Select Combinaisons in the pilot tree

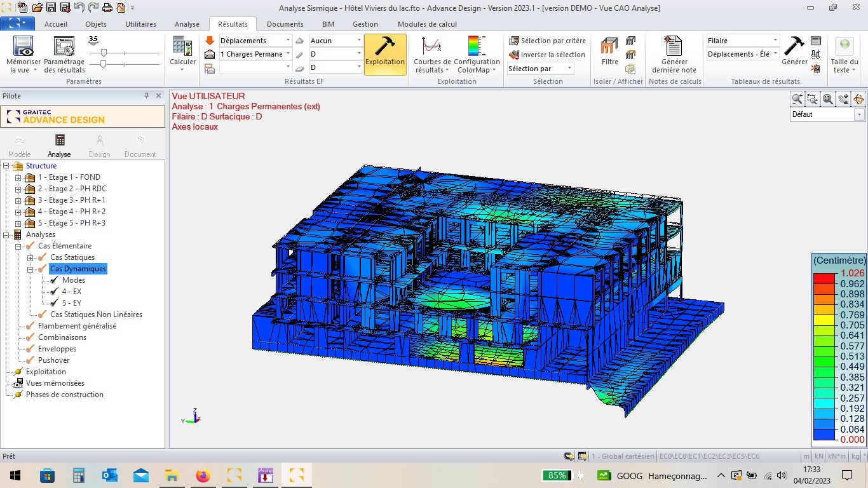[62, 337]
